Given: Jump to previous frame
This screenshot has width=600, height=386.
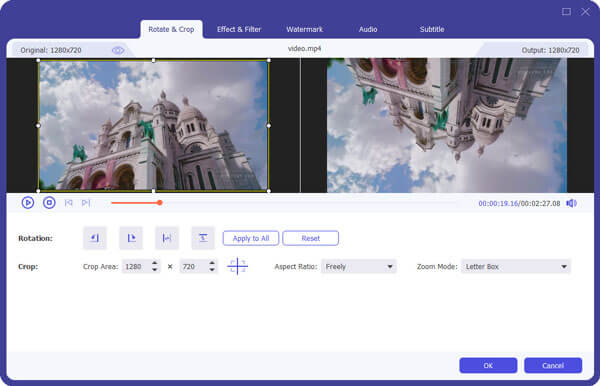Looking at the screenshot, I should [68, 203].
